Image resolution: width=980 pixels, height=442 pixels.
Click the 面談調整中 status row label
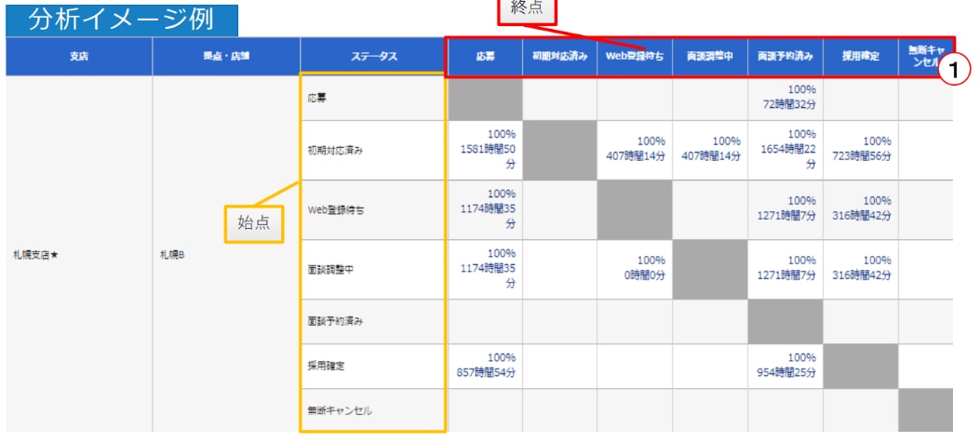click(330, 269)
